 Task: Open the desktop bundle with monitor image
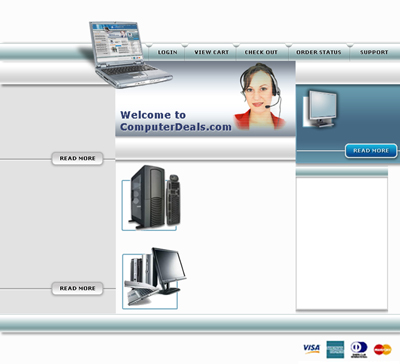[153, 278]
